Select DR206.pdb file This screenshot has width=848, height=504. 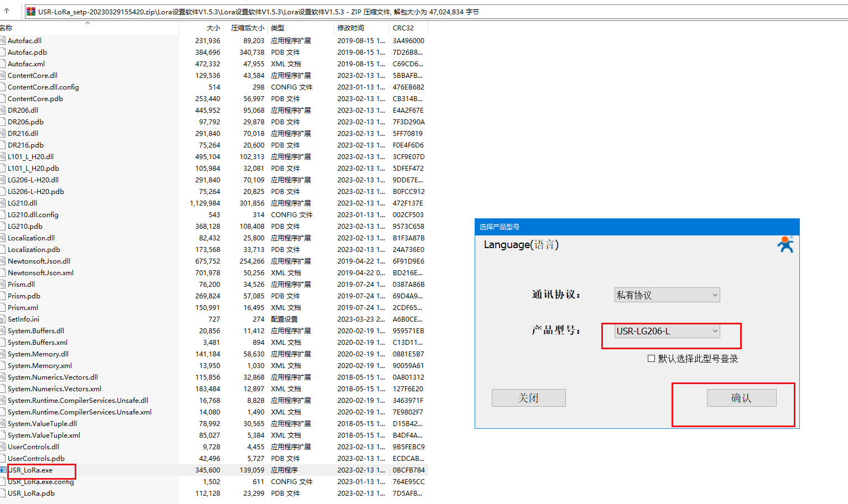(x=25, y=122)
